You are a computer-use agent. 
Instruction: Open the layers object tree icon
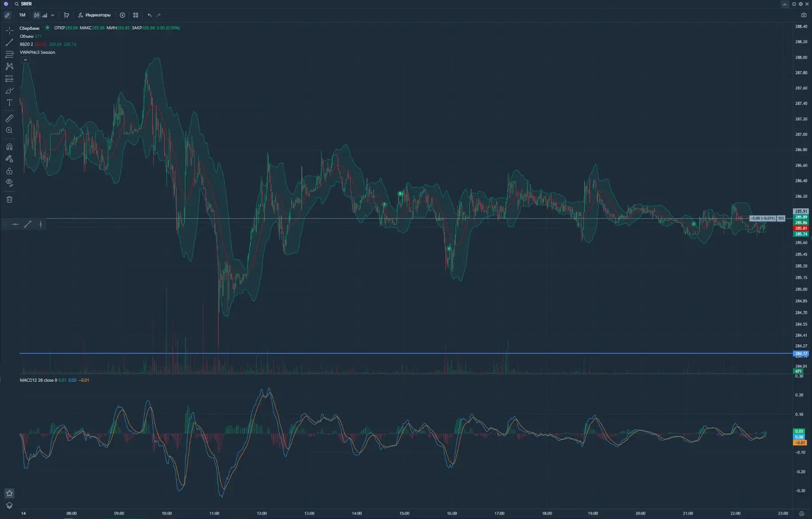tap(9, 505)
